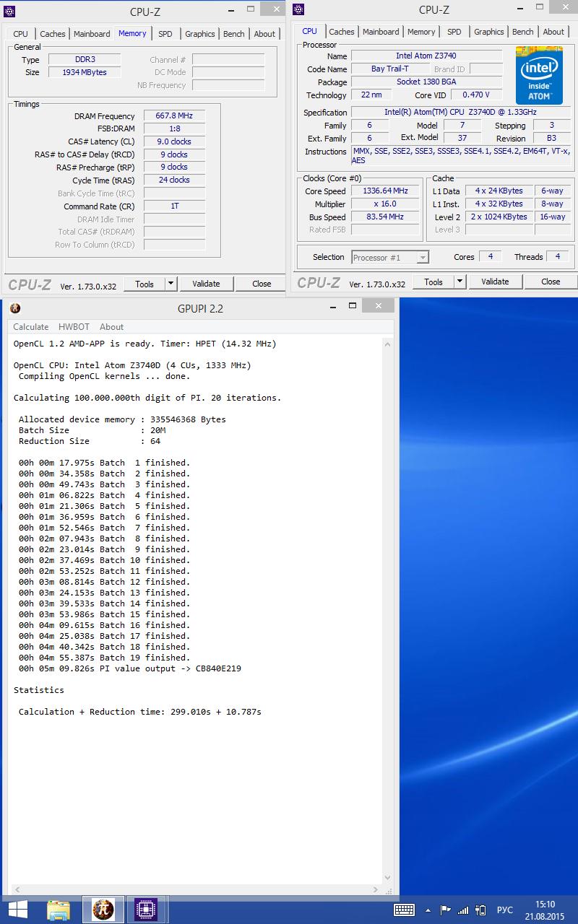Image resolution: width=578 pixels, height=924 pixels.
Task: Click the Action Center flag icon
Action: (x=445, y=910)
